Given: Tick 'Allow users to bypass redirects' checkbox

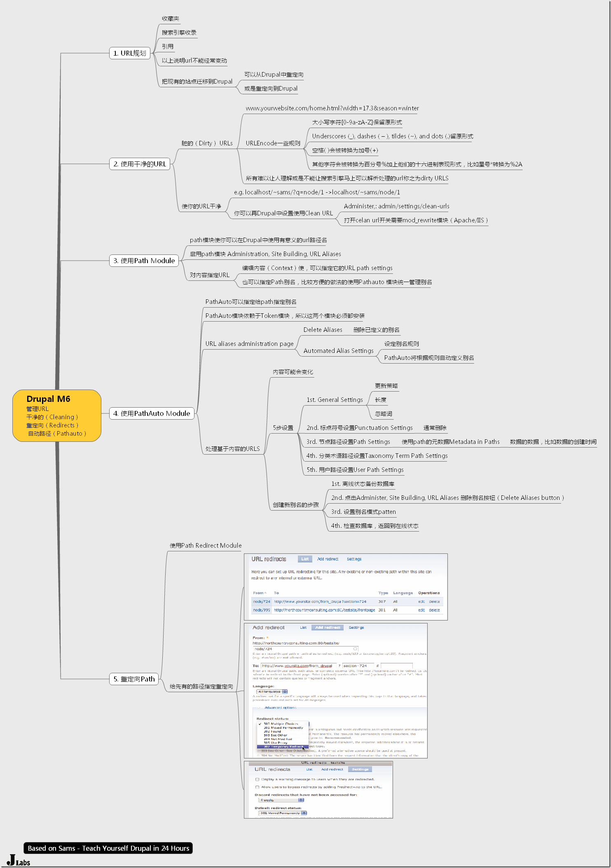Looking at the screenshot, I should point(258,787).
